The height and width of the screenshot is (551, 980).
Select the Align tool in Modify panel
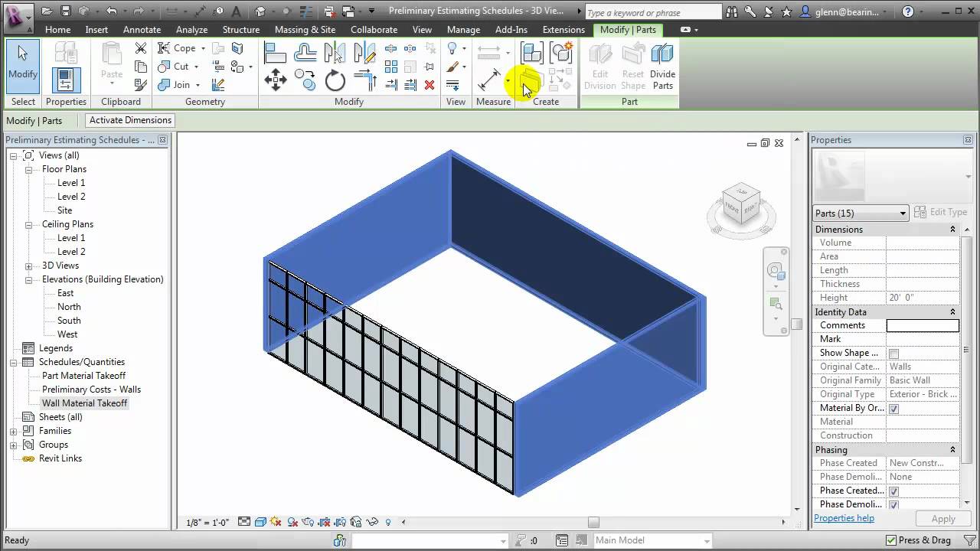276,53
